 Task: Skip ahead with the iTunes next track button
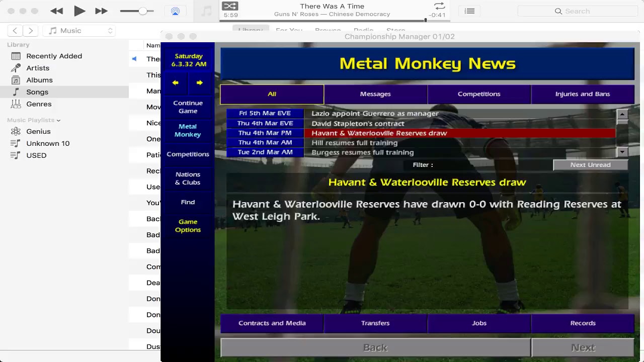tap(101, 11)
